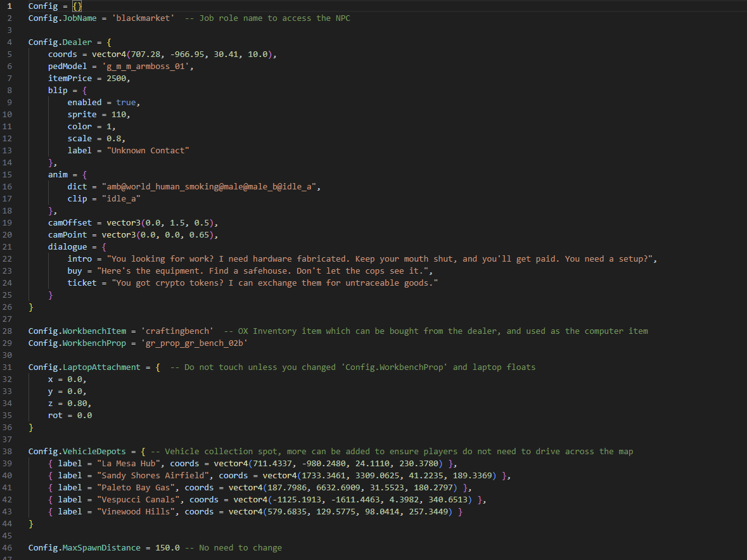Image resolution: width=747 pixels, height=560 pixels.
Task: Click the sprite value 110
Action: (x=118, y=115)
